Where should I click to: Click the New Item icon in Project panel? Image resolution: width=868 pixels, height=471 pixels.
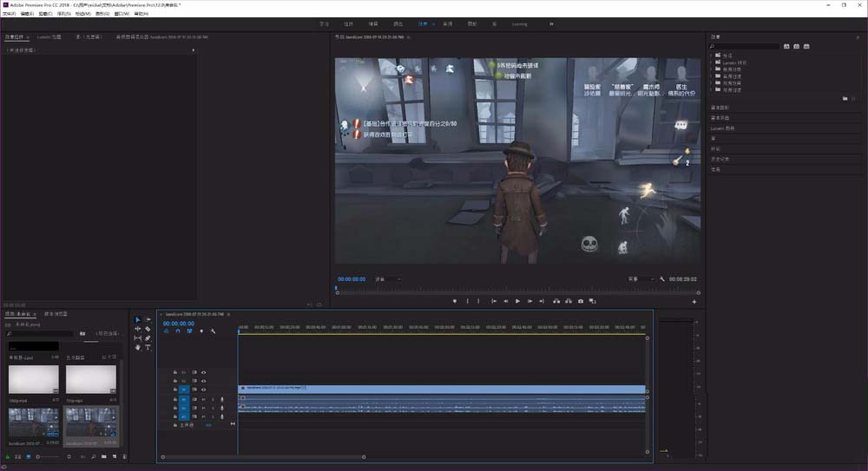115,456
